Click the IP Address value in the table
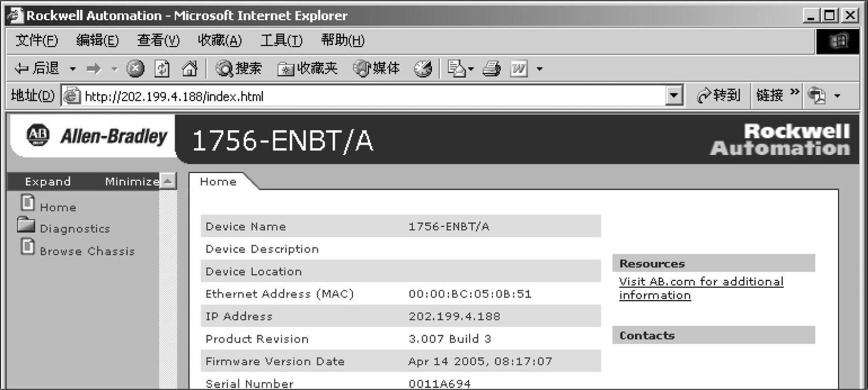Image resolution: width=868 pixels, height=390 pixels. tap(455, 316)
